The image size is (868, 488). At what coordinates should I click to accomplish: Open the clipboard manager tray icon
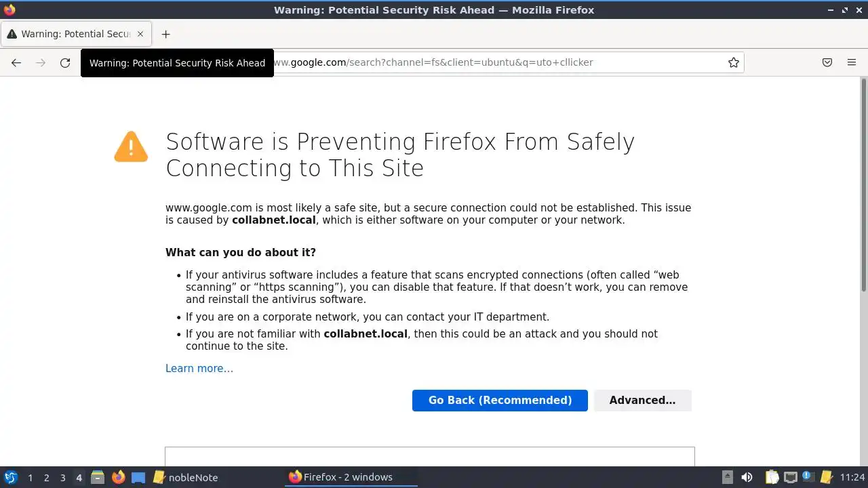coord(772,477)
